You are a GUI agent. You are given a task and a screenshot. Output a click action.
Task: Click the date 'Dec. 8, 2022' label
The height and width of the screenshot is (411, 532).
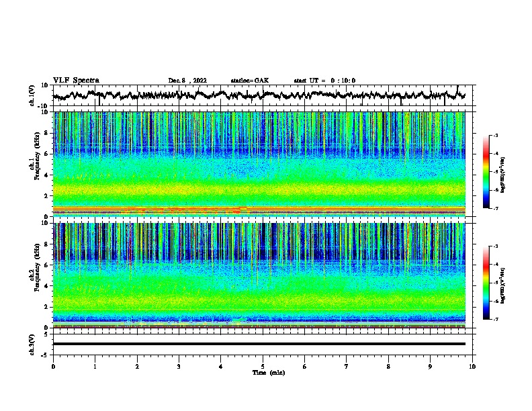(187, 81)
